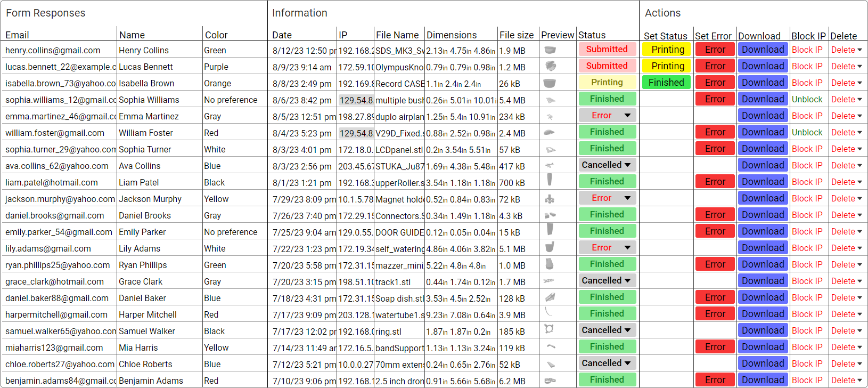Open preview thumbnail for Henry Collins' file

coord(550,50)
